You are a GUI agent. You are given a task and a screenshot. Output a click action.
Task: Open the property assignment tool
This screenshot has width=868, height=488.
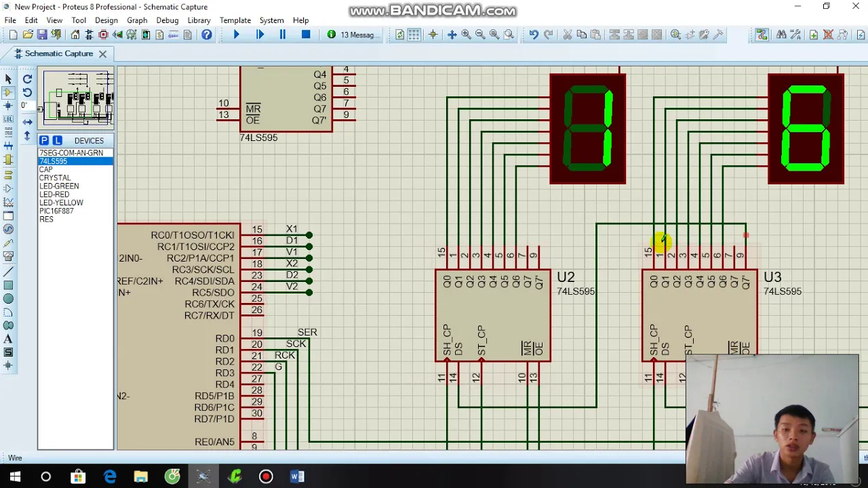point(795,35)
